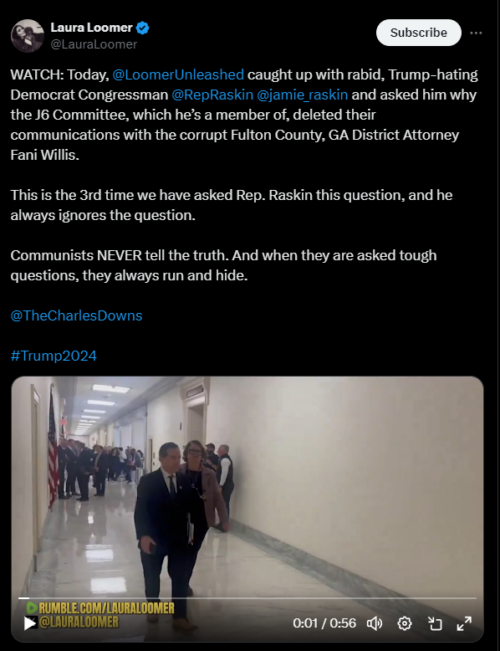Open the @RepRaskin mention link
This screenshot has height=651, width=500.
point(212,95)
